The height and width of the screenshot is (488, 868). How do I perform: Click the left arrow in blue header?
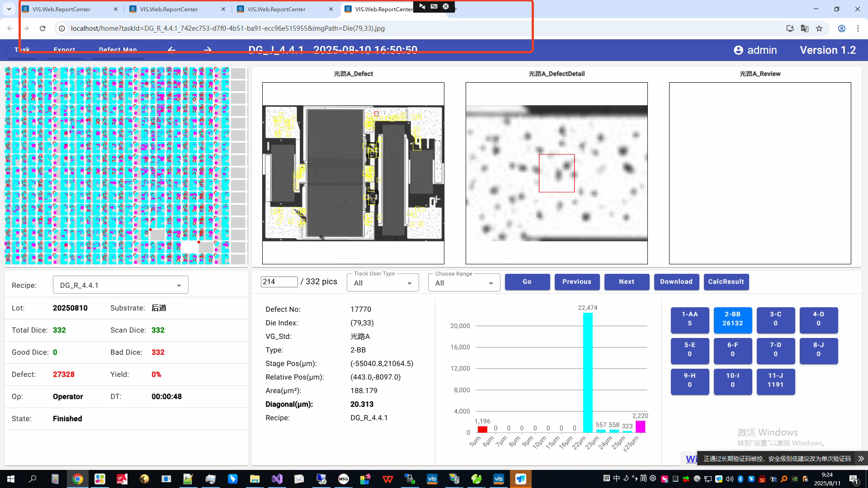pos(172,50)
